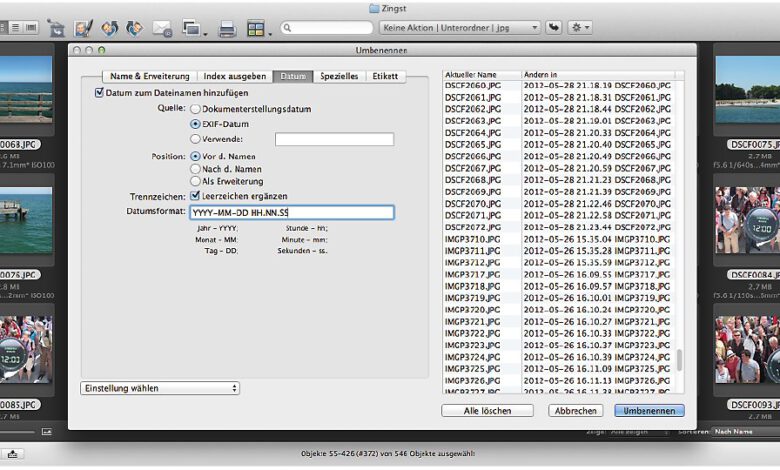Click the printer icon in the toolbar
The height and width of the screenshot is (470, 780).
(227, 28)
